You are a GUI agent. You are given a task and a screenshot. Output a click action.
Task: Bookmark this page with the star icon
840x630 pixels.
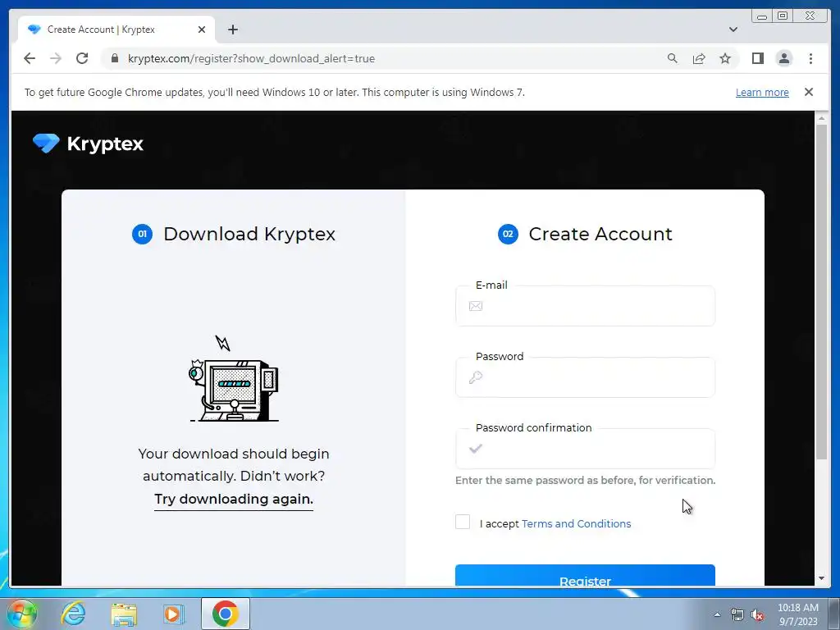pyautogui.click(x=725, y=58)
